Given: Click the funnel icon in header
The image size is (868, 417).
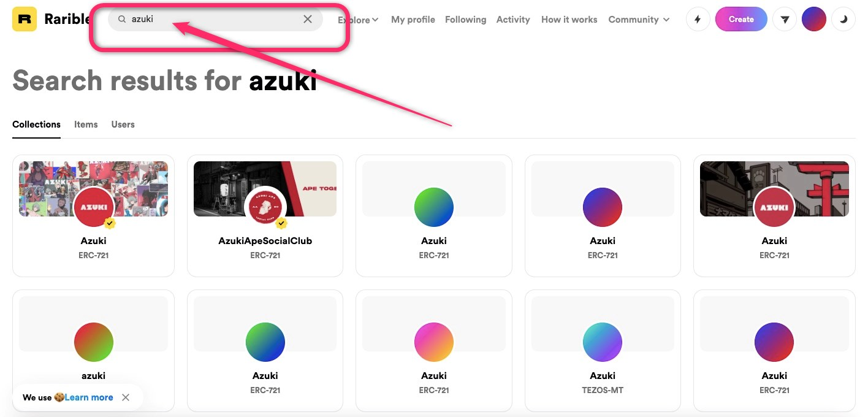Looking at the screenshot, I should (x=785, y=20).
